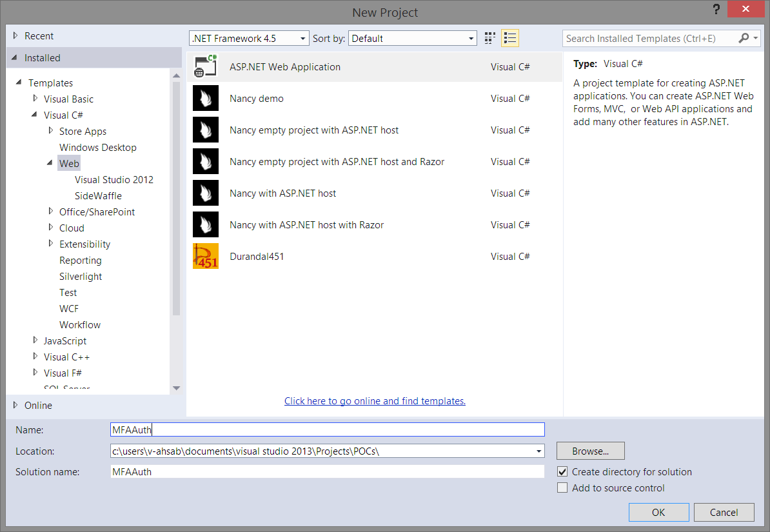Select 'Nancy with ASP.NET host' template name

[x=282, y=193]
